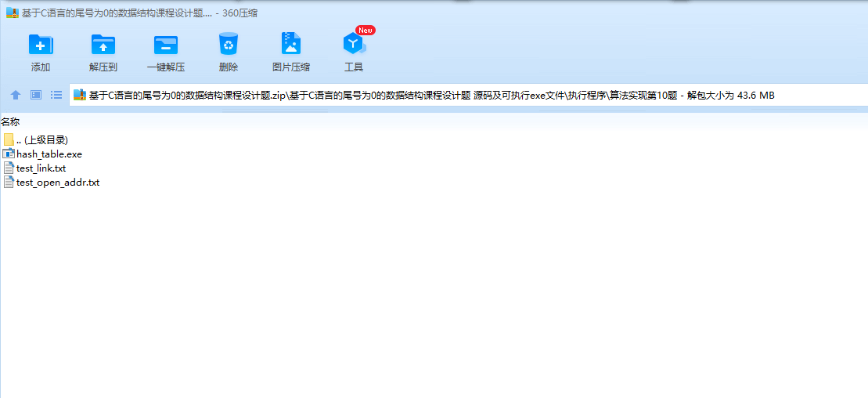Click the zip icon in the address bar
Screen dimensions: 868x398
pos(80,95)
